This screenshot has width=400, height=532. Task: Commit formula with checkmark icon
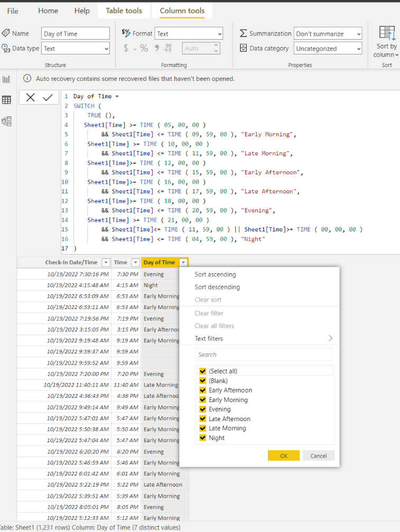coord(48,98)
